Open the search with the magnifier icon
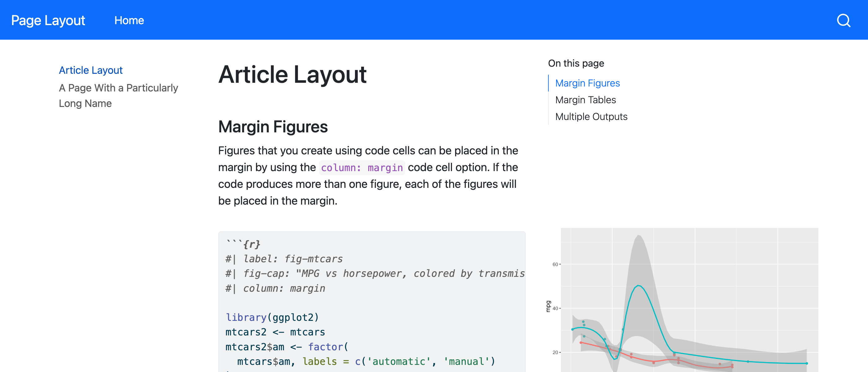 click(844, 20)
